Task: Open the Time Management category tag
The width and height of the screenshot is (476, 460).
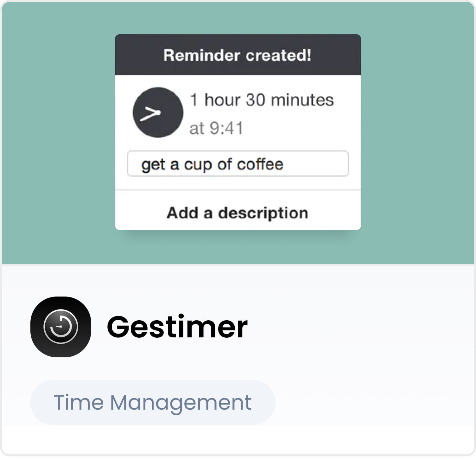Action: pos(153,402)
